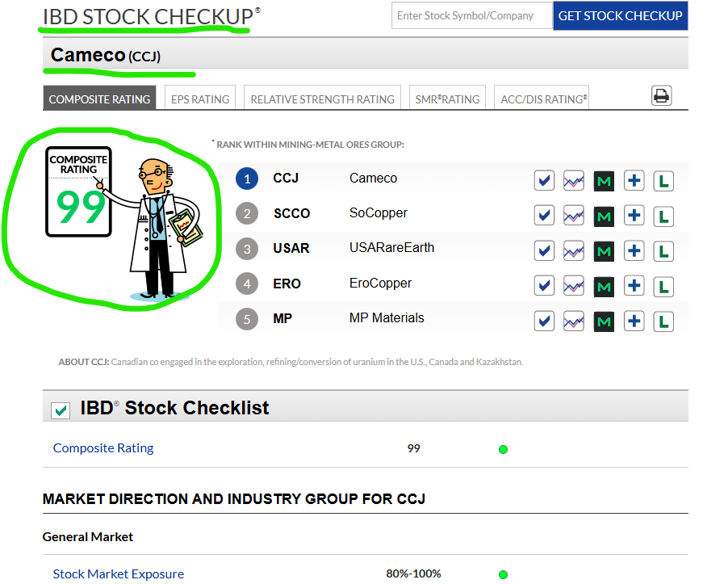Print the stock checkup page

(661, 95)
